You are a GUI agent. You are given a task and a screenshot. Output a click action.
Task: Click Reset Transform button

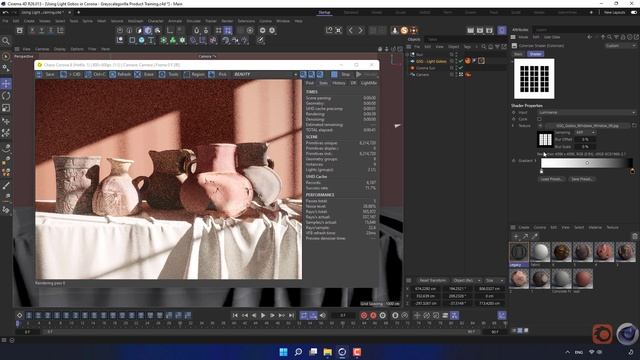pyautogui.click(x=432, y=280)
